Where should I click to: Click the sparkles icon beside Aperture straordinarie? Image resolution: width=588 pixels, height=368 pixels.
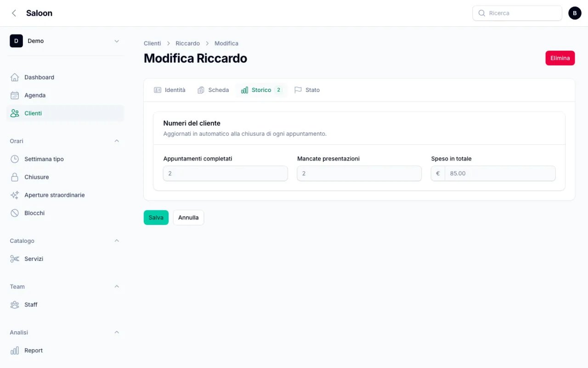[x=15, y=195]
